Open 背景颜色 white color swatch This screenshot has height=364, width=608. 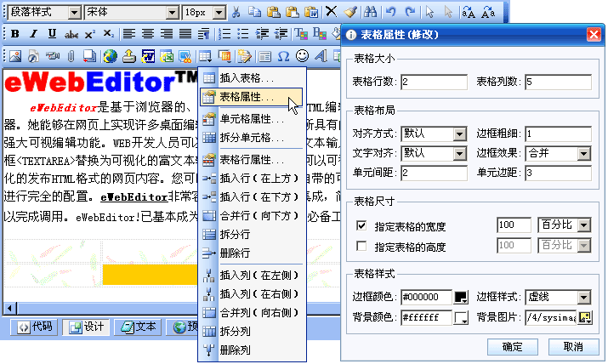pyautogui.click(x=461, y=318)
